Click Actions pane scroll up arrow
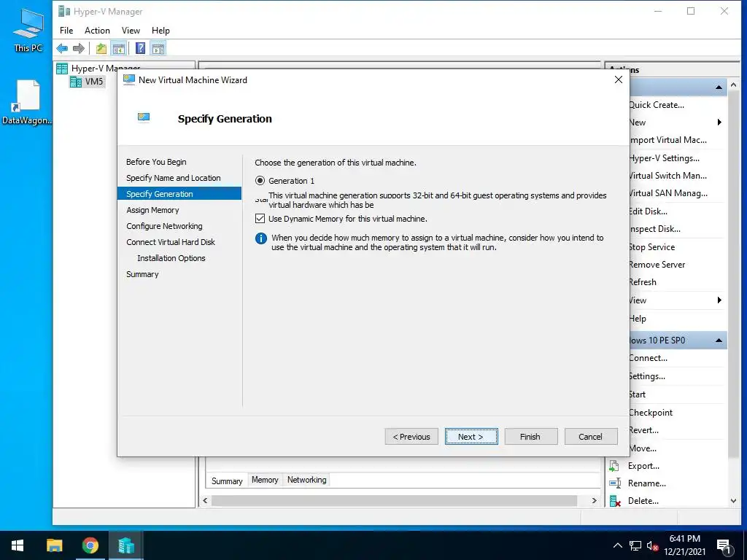 pyautogui.click(x=734, y=85)
